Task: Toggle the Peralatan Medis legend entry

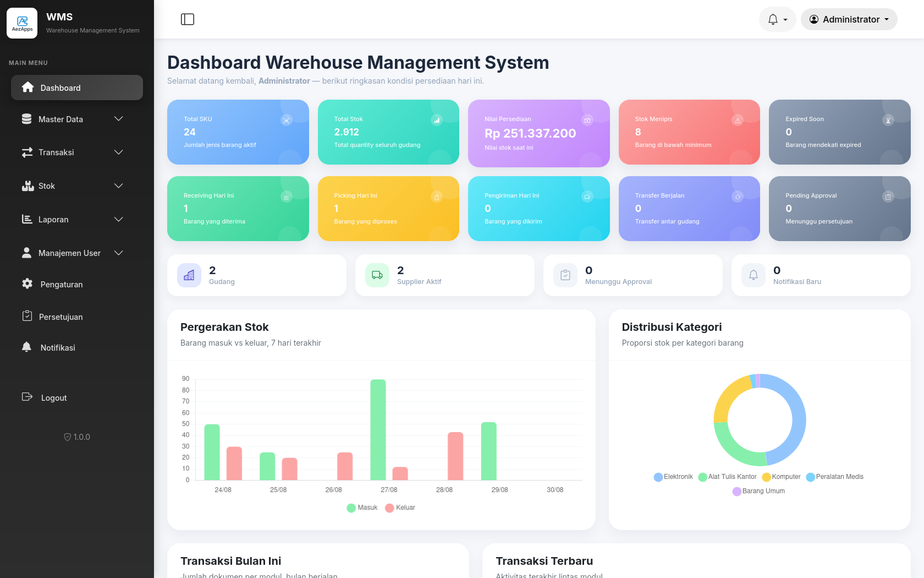Action: point(835,477)
